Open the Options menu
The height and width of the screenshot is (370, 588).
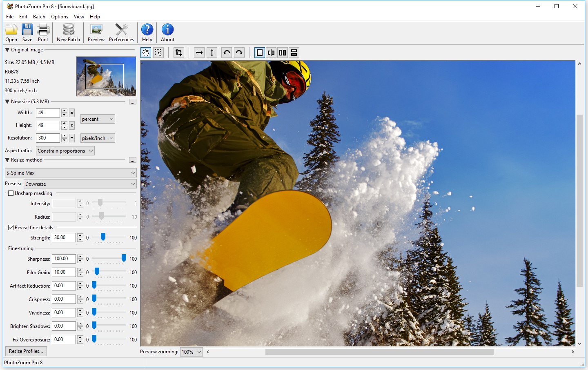[x=59, y=17]
